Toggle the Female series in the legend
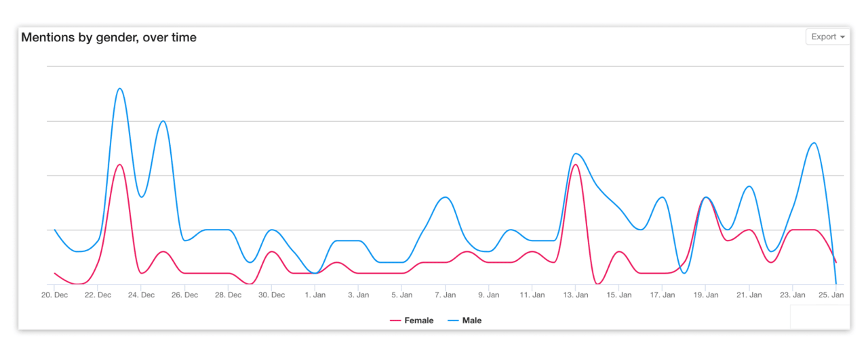868x357 pixels. 418,320
